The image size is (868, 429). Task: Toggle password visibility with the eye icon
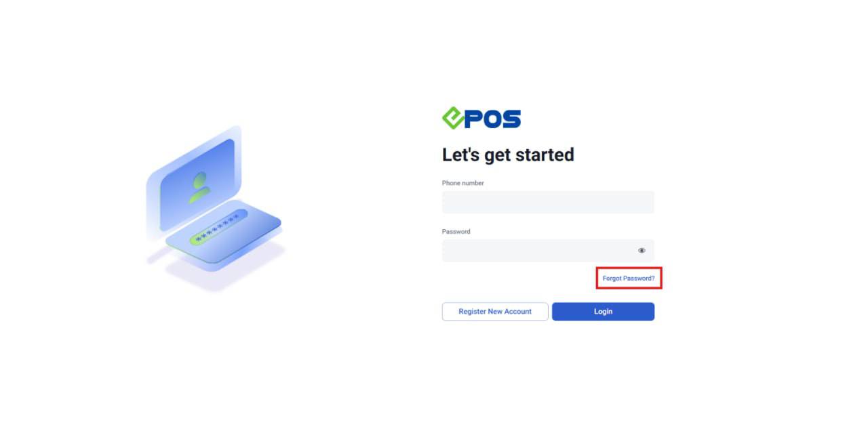pyautogui.click(x=642, y=251)
